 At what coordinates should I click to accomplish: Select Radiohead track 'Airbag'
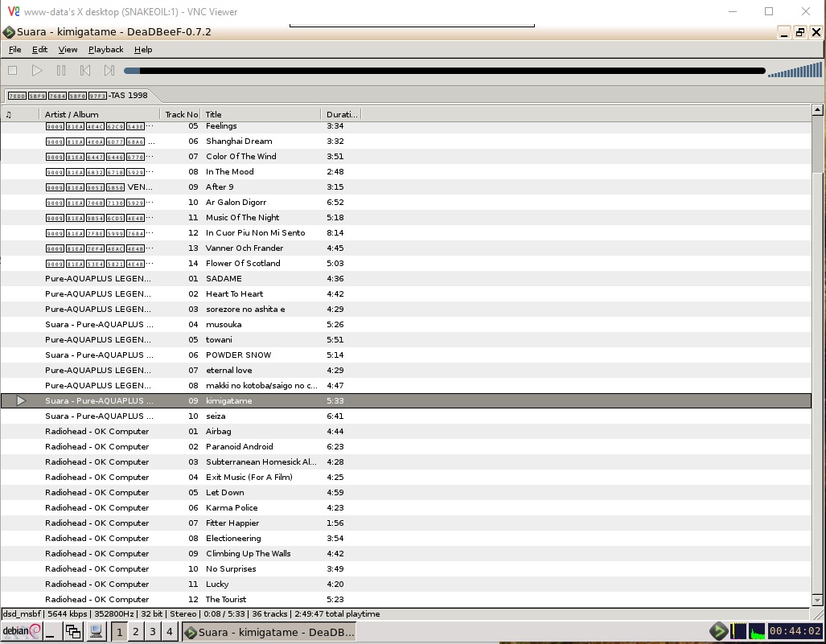point(405,431)
